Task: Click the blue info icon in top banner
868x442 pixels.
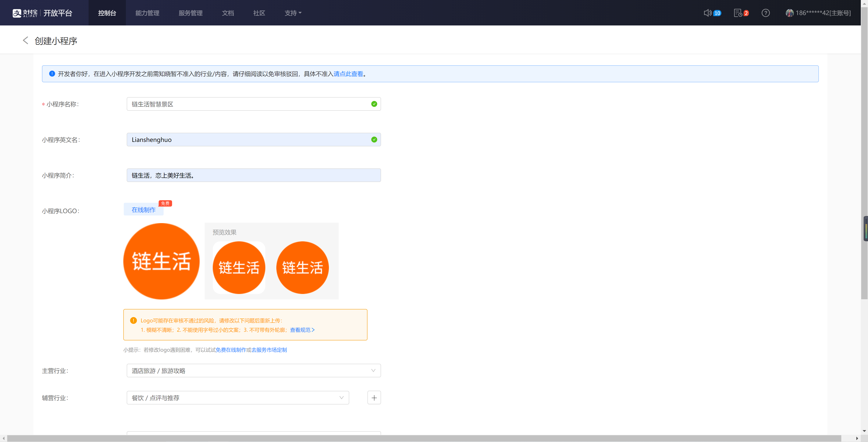Action: pyautogui.click(x=52, y=74)
